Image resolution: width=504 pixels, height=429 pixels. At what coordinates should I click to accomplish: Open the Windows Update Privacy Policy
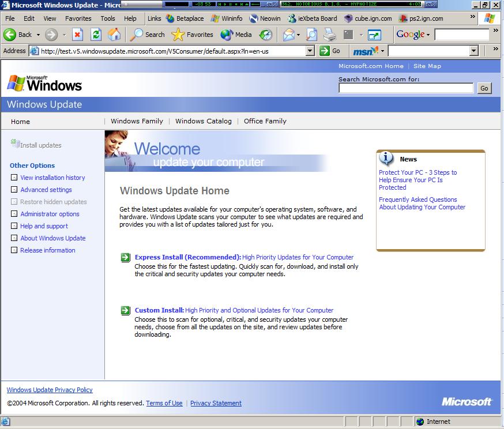click(50, 390)
